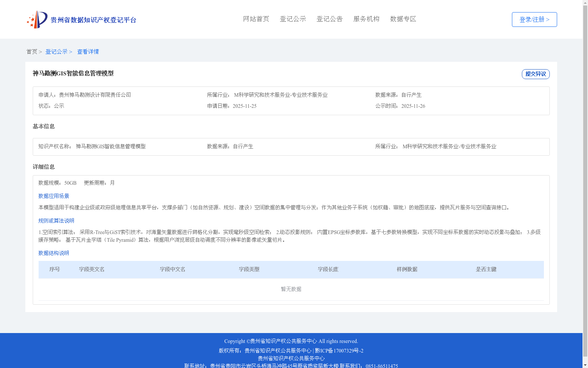588x368 pixels.
Task: Open the 登记公告 navigation item
Action: point(330,19)
